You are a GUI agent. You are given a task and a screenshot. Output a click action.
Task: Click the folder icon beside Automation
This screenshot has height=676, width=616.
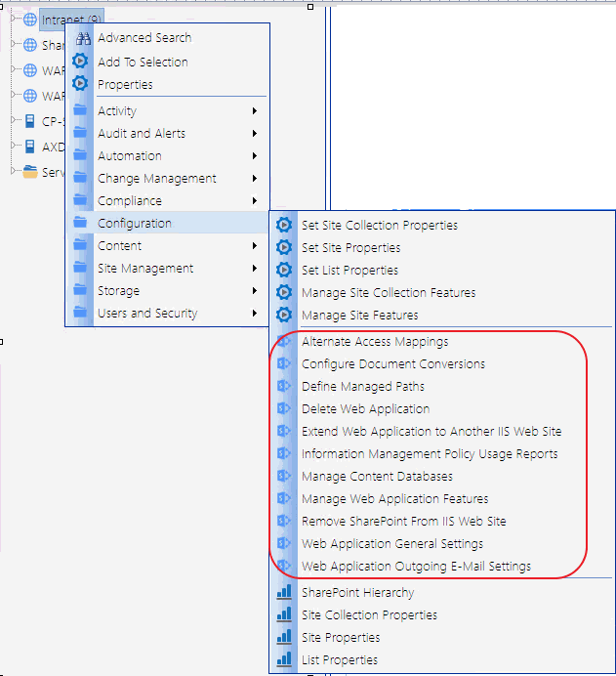pyautogui.click(x=80, y=154)
